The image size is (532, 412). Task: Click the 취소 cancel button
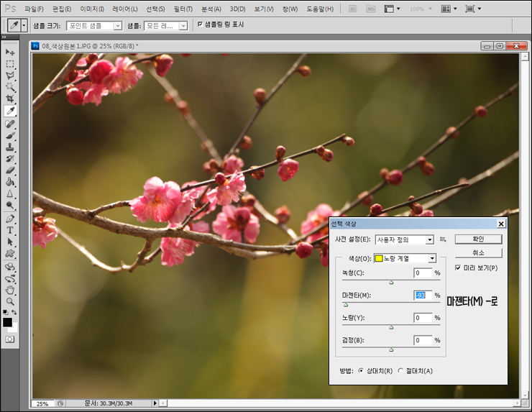click(478, 253)
